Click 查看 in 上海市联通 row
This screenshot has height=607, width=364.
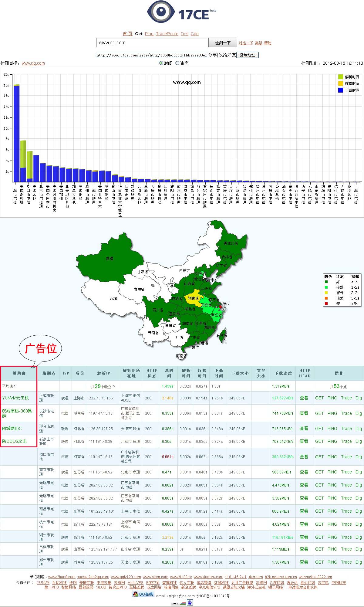pos(304,398)
